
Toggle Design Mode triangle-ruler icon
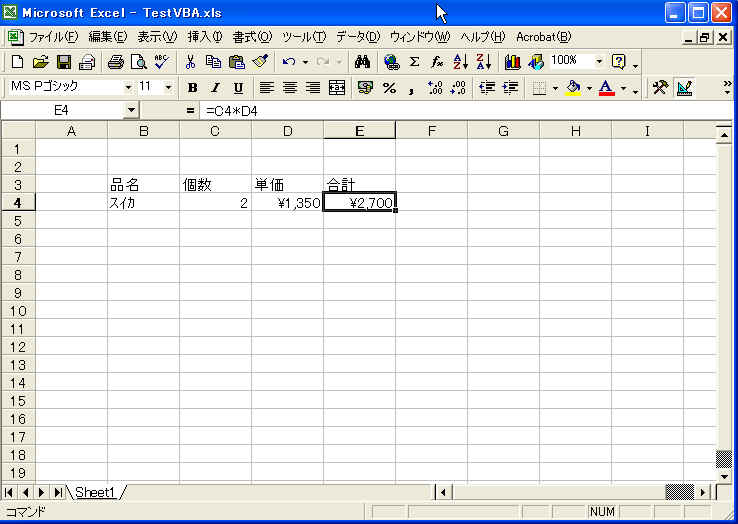(684, 88)
